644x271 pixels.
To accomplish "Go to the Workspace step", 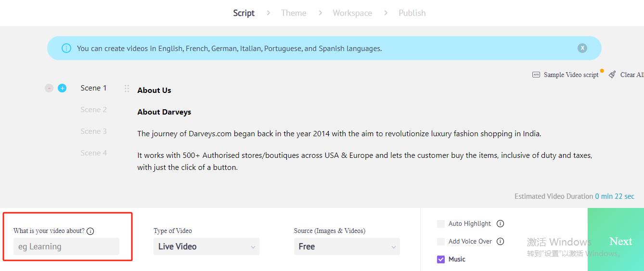I will click(x=352, y=13).
